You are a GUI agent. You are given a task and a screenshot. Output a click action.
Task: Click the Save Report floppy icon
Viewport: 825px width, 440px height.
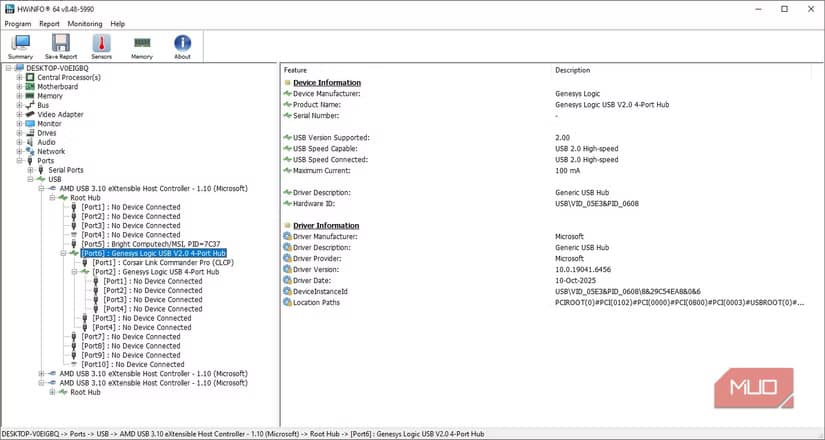(x=61, y=43)
